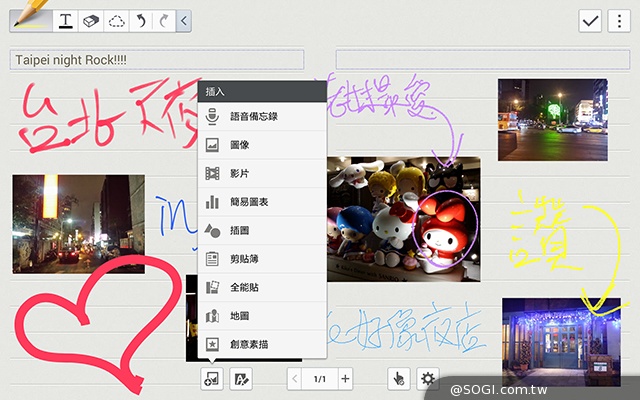
Task: Select the Eraser tool
Action: (x=91, y=20)
